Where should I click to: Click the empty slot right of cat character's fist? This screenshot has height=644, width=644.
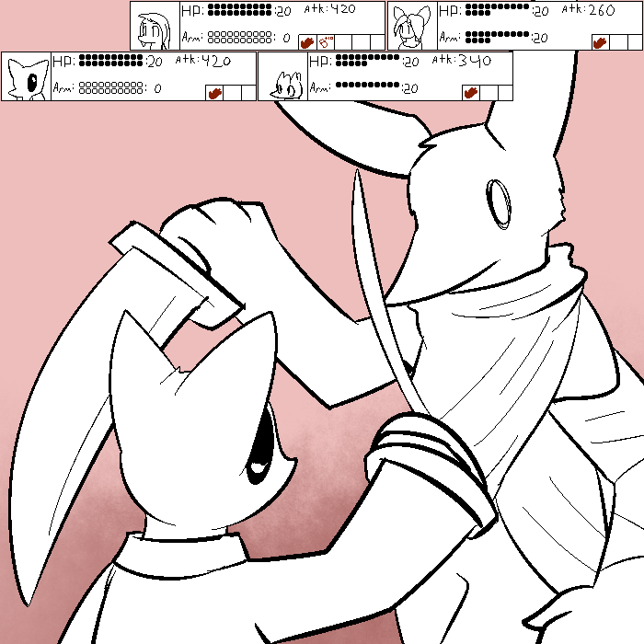[x=231, y=92]
